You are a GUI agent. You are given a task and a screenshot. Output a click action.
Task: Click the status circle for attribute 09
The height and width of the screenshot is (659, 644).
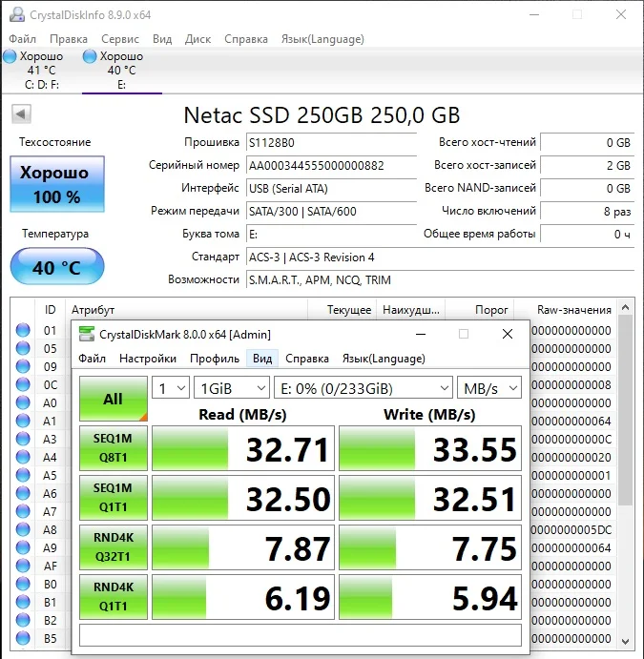tap(23, 366)
